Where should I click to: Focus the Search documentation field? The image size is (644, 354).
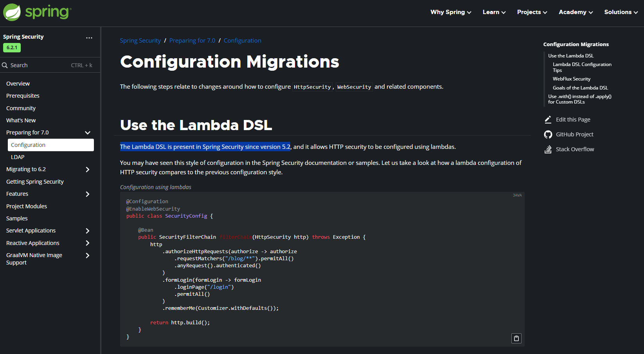coord(50,65)
